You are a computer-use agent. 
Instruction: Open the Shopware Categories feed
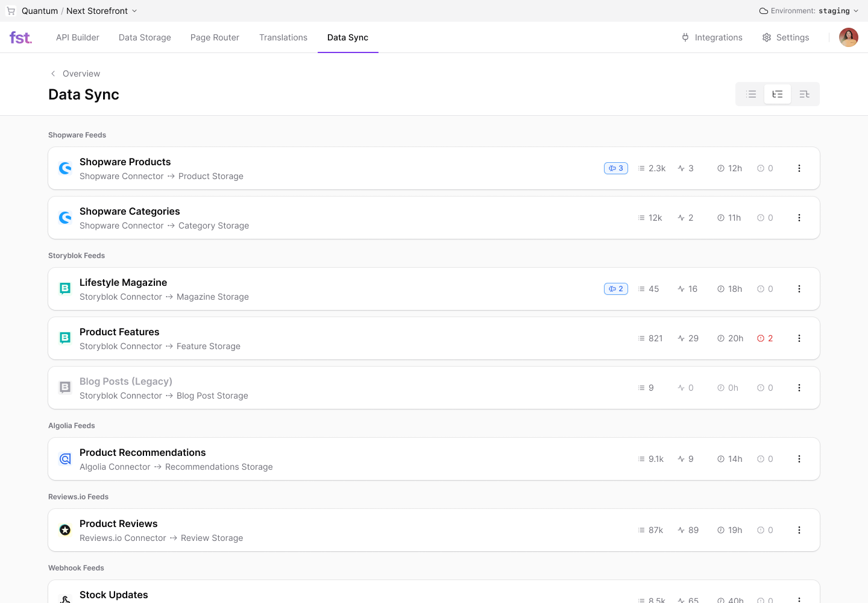pos(434,218)
